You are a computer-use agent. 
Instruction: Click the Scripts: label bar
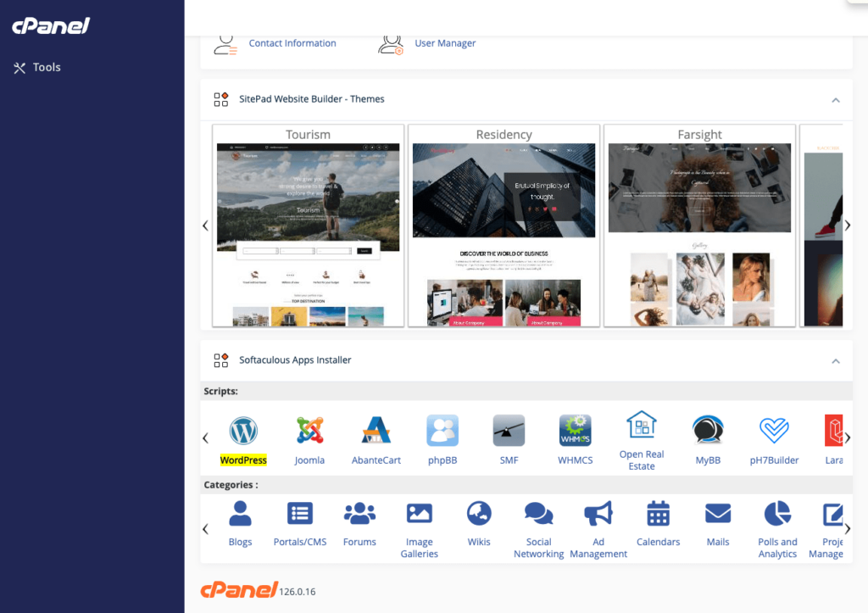(x=526, y=391)
